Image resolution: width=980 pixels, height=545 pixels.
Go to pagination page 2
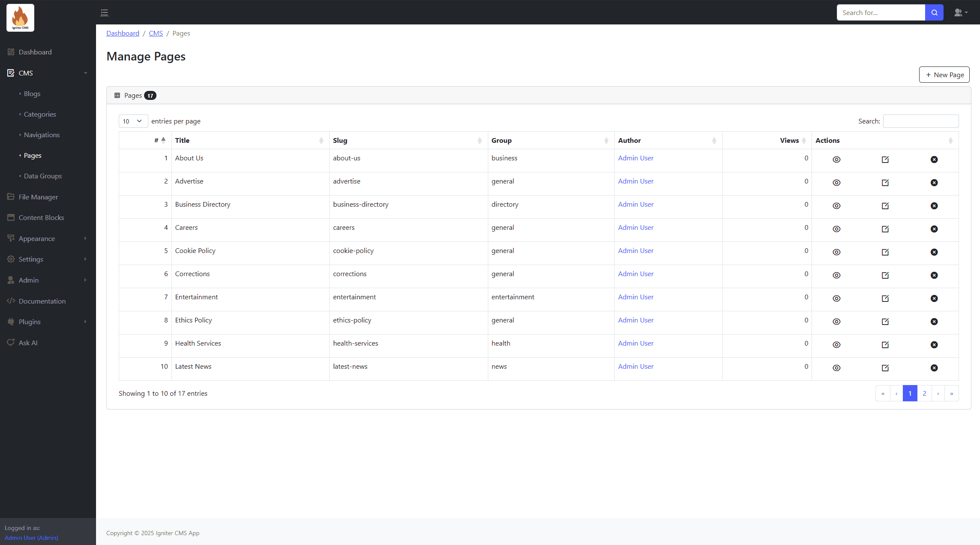pyautogui.click(x=924, y=393)
